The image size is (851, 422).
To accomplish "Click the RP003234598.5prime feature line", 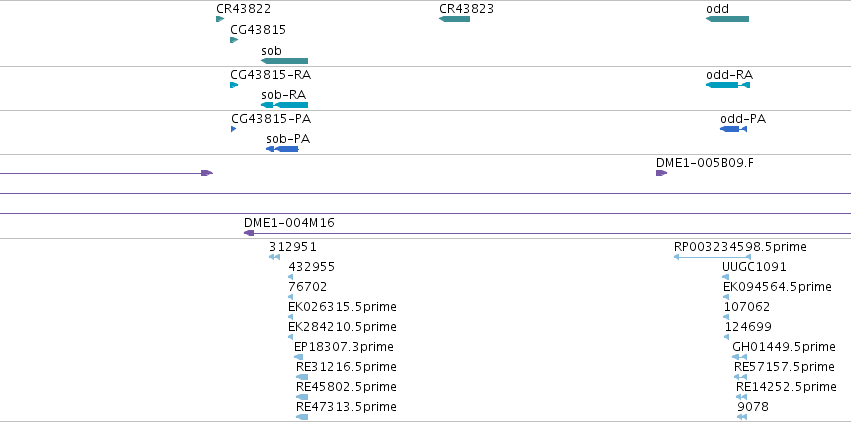I will click(713, 257).
